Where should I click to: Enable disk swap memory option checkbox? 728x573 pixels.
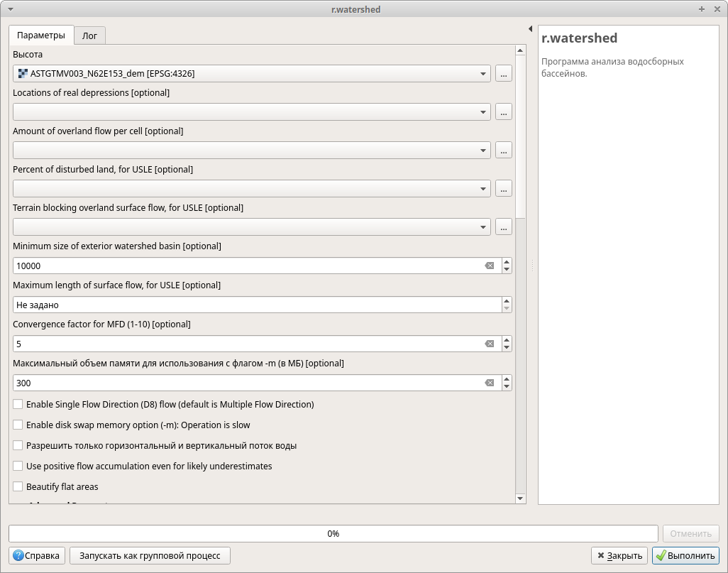(x=18, y=425)
